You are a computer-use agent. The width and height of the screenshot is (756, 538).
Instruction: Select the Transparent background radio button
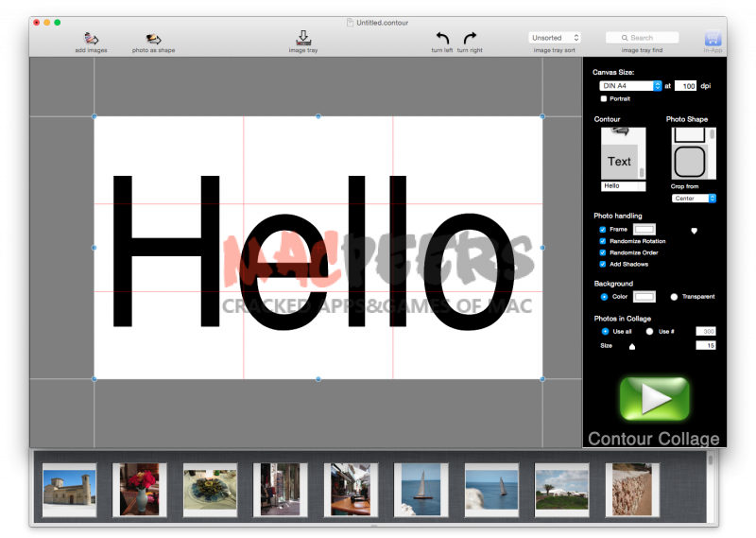coord(674,297)
